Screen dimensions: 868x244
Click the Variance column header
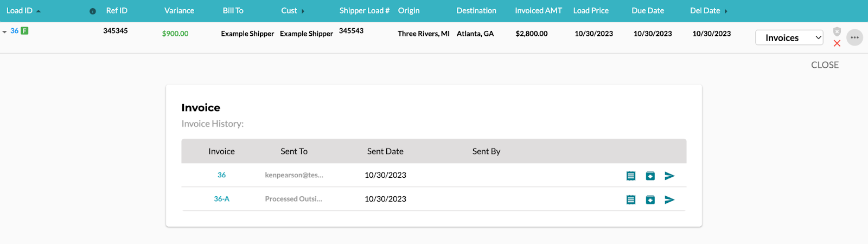click(179, 10)
